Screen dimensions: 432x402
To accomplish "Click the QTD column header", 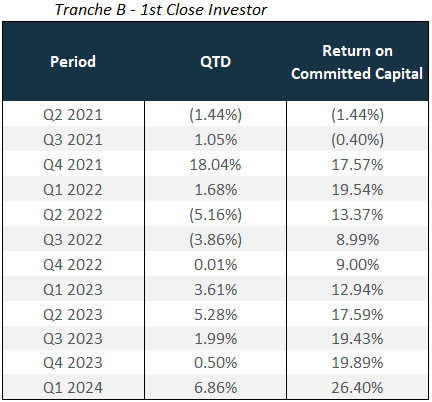I will click(215, 62).
